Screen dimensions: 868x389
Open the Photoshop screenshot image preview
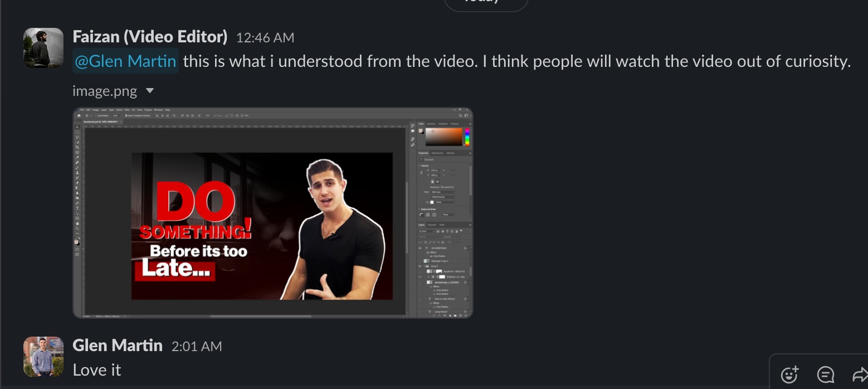point(273,213)
